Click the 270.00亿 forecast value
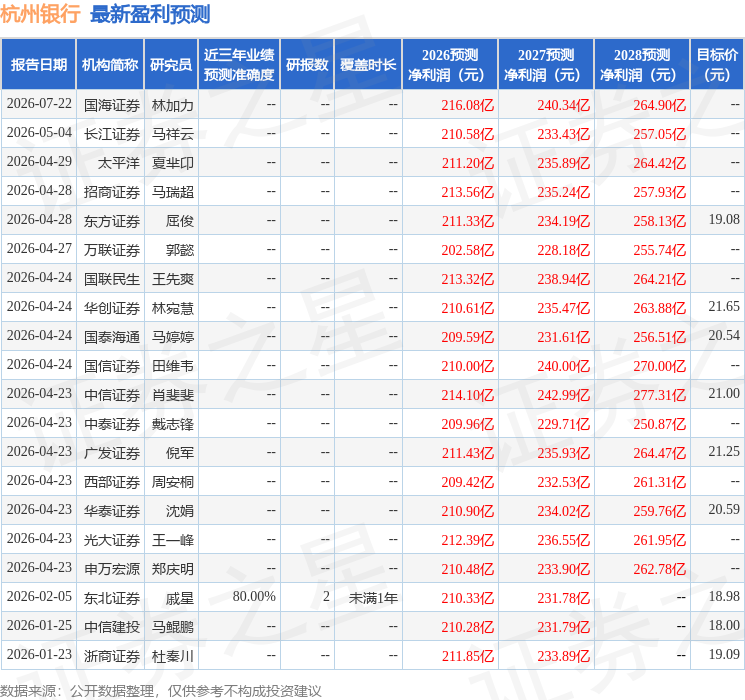This screenshot has height=700, width=745. click(659, 366)
